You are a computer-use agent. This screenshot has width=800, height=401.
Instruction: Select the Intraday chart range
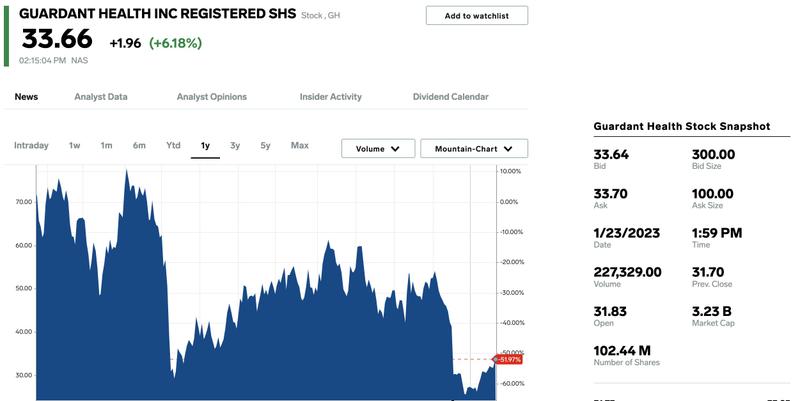pyautogui.click(x=31, y=145)
